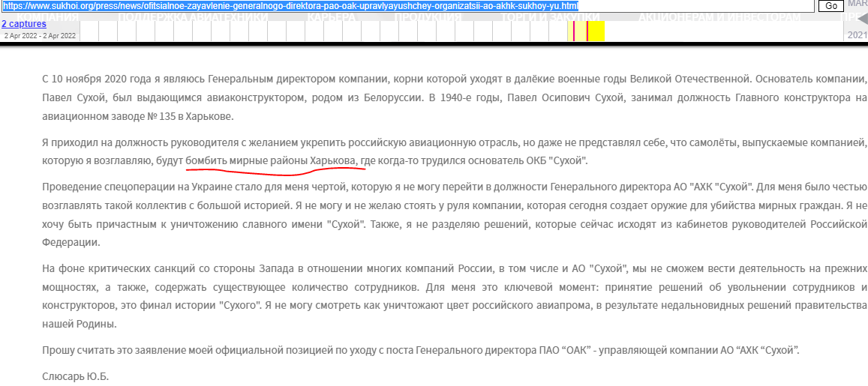This screenshot has height=386, width=868.
Task: Open the ТОРГИ И ЗАКУПКИ menu item
Action: click(550, 17)
